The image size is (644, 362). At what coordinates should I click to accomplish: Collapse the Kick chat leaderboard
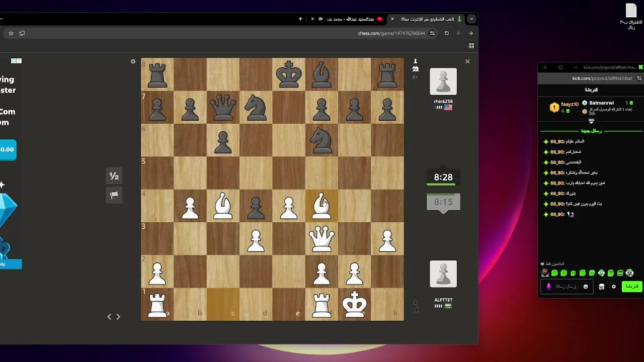591,121
